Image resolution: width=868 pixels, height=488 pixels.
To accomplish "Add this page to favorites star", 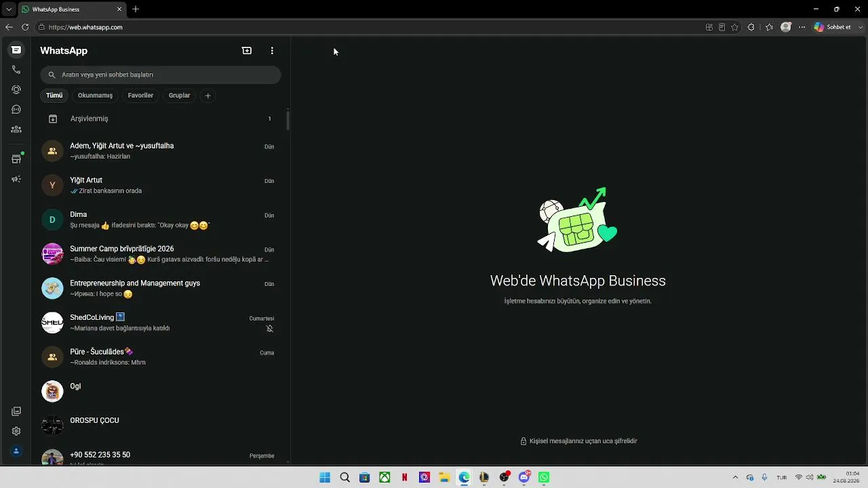I will [x=734, y=27].
